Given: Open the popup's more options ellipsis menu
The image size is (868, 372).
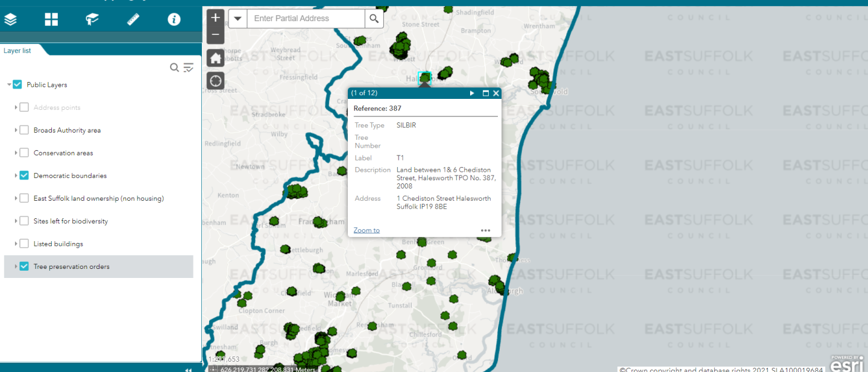Looking at the screenshot, I should pos(486,230).
